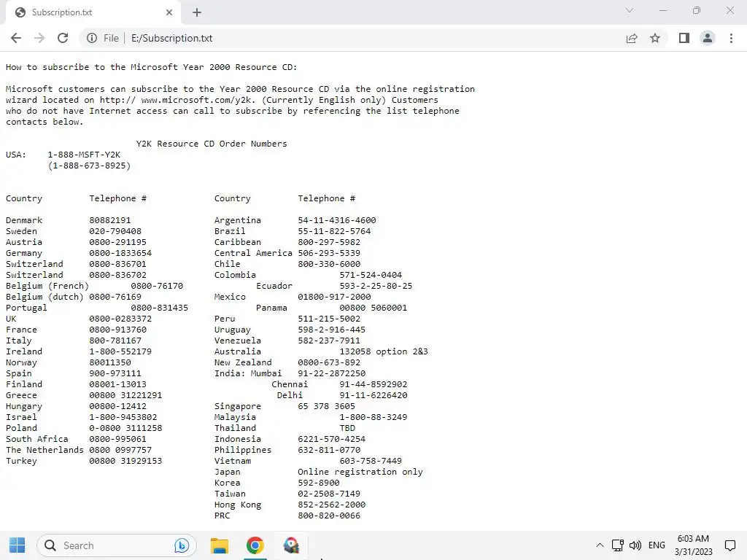
Task: Open network status tray icon
Action: [617, 545]
